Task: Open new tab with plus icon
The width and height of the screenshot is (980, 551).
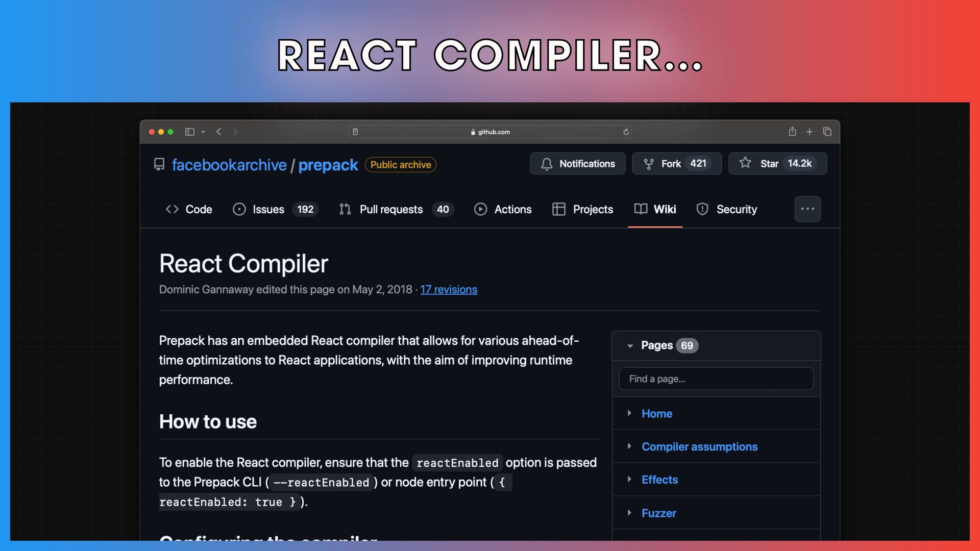Action: tap(810, 132)
